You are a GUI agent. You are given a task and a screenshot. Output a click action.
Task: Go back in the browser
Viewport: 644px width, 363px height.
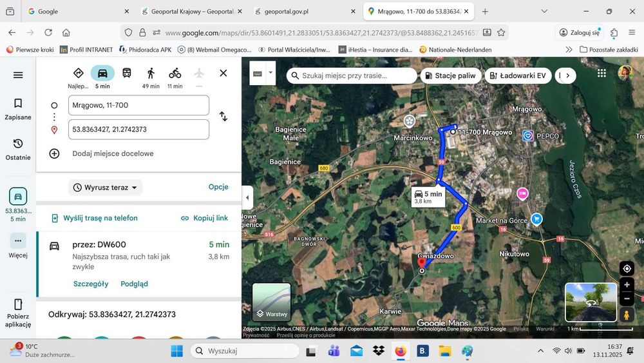12,32
